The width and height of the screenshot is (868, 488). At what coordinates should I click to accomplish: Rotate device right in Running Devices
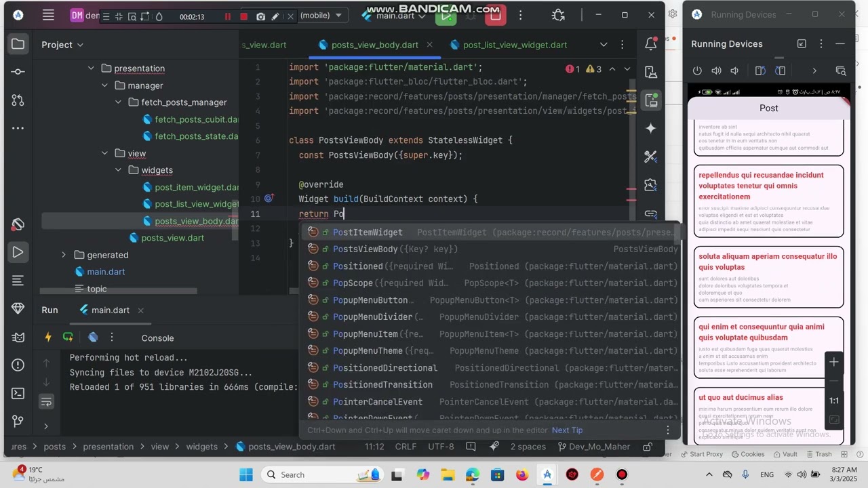point(781,70)
